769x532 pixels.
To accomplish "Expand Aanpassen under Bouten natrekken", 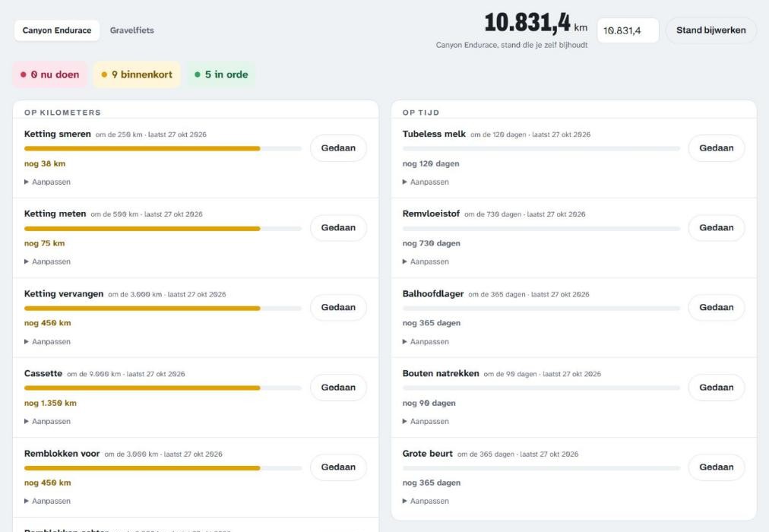I will click(426, 421).
